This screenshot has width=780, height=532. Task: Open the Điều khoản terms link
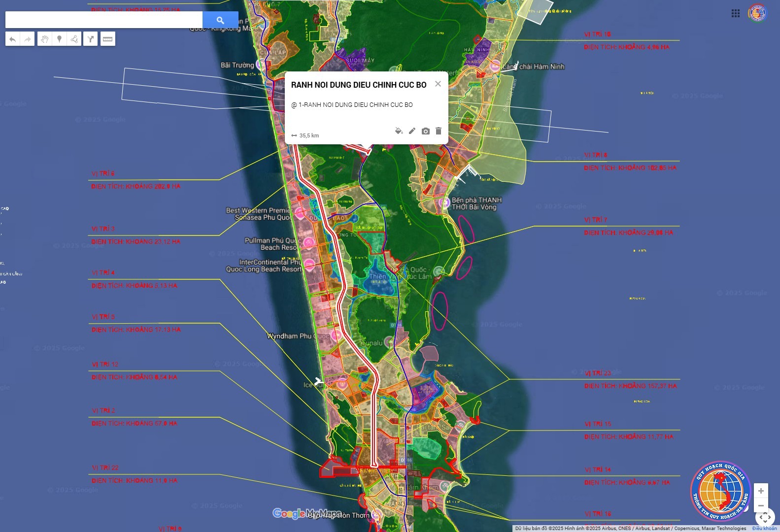pos(764,529)
